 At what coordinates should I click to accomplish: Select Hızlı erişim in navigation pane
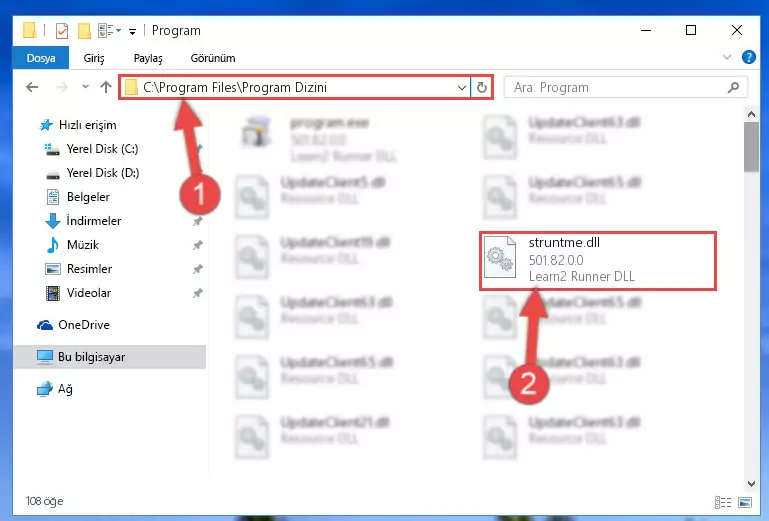pos(87,125)
